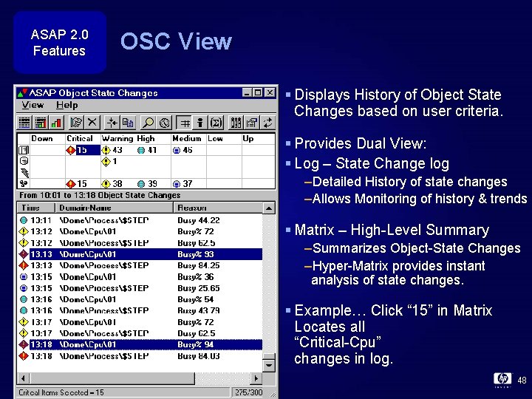Viewport: 532px width, 399px height.
Task: Click the hand-with-page toolbar icon beside the X
Action: point(76,123)
